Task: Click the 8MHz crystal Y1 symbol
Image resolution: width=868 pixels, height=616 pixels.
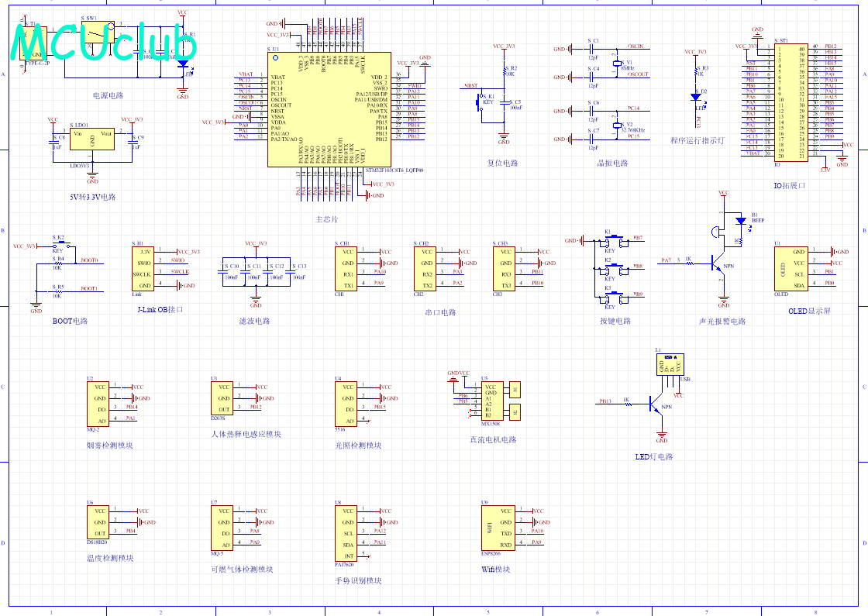Action: click(617, 64)
